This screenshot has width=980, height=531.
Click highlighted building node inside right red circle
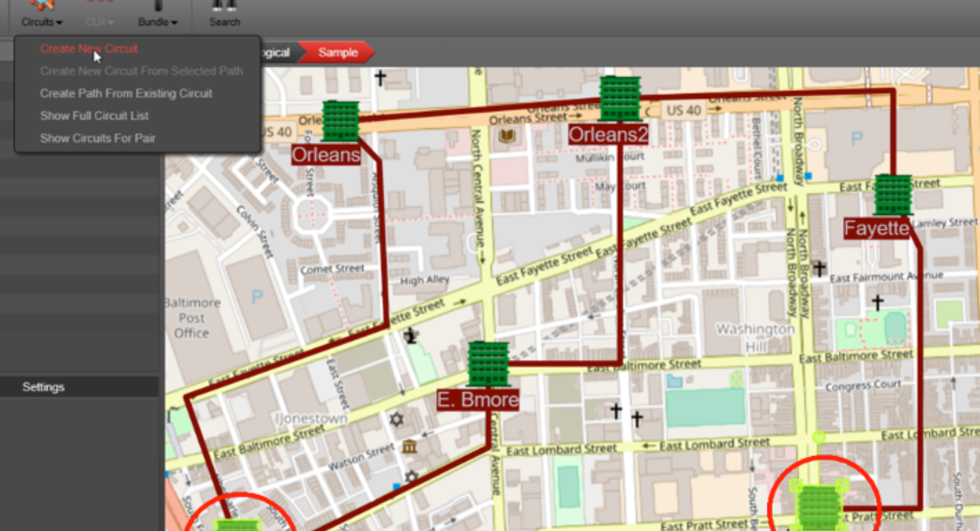click(819, 508)
